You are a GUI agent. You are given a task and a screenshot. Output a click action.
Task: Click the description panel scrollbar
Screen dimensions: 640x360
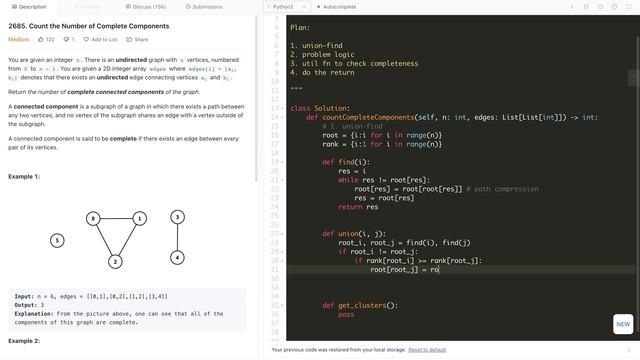(256, 98)
